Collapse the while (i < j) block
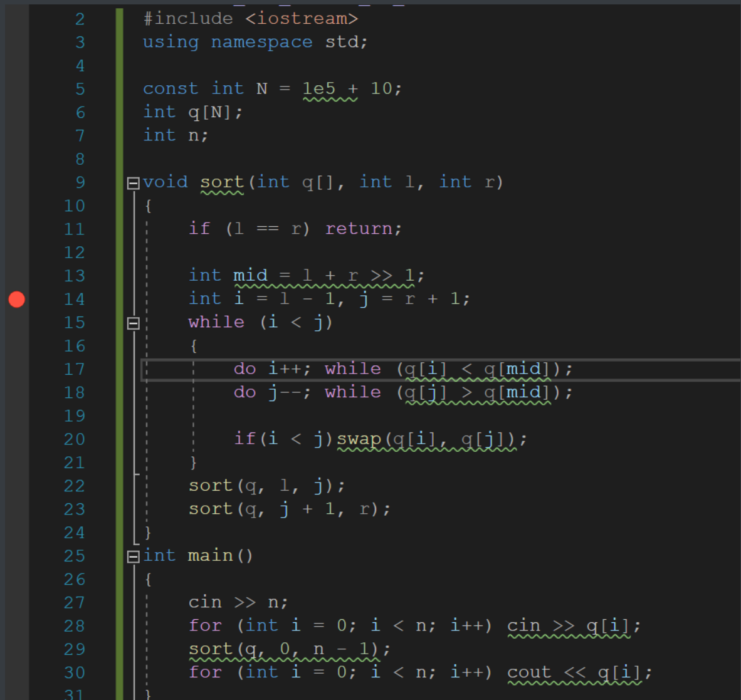Image resolution: width=741 pixels, height=700 pixels. tap(134, 323)
